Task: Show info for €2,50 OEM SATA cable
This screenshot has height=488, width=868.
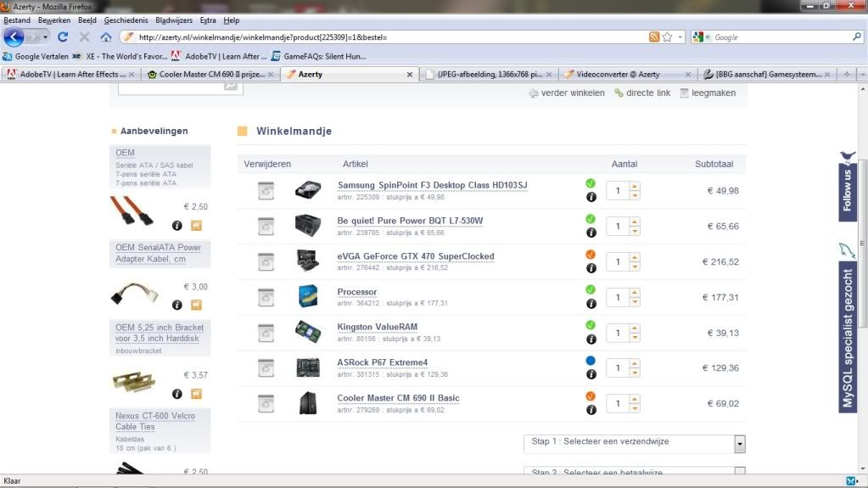Action: (177, 226)
